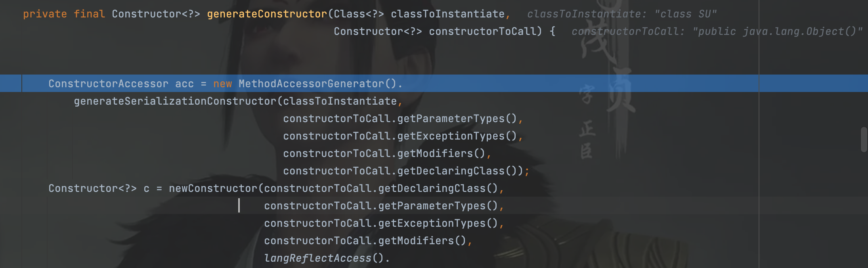Click the classToInstantiate parameter in the method signature
This screenshot has width=868, height=268.
(448, 14)
